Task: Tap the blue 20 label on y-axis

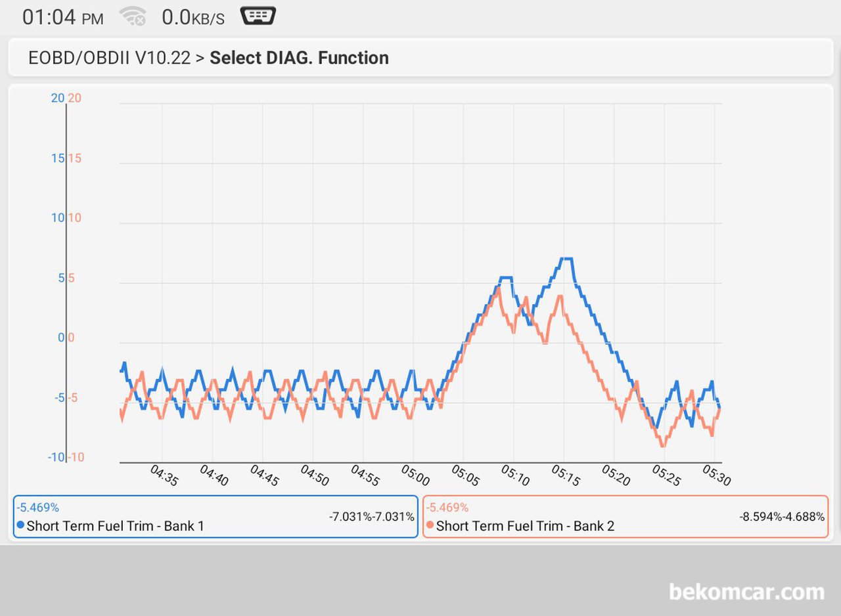Action: click(58, 98)
